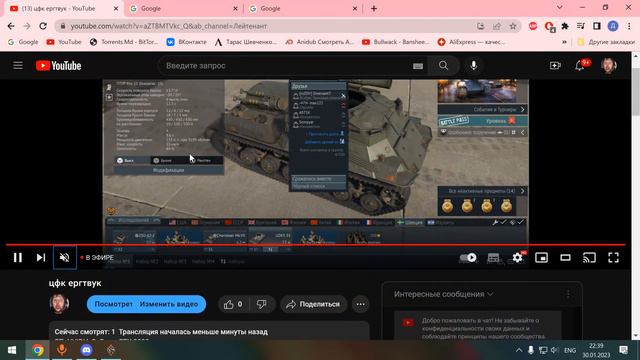Image resolution: width=640 pixels, height=360 pixels.
Task: Open the notifications bell
Action: [x=580, y=65]
